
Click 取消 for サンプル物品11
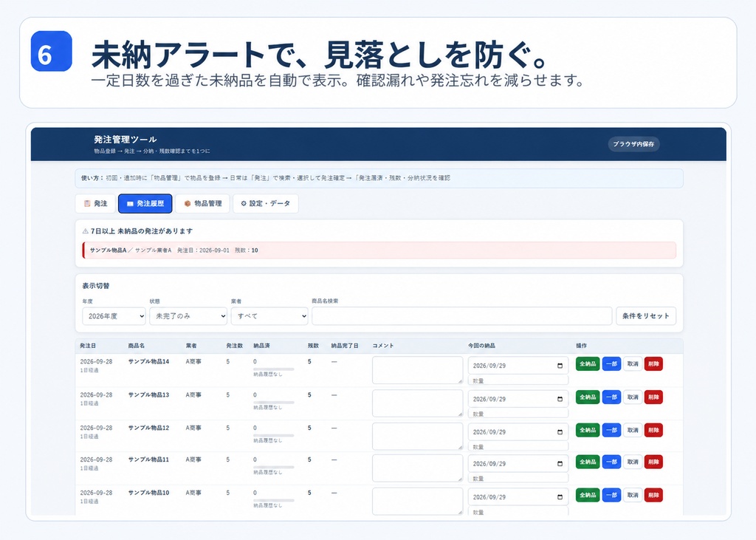click(x=633, y=462)
